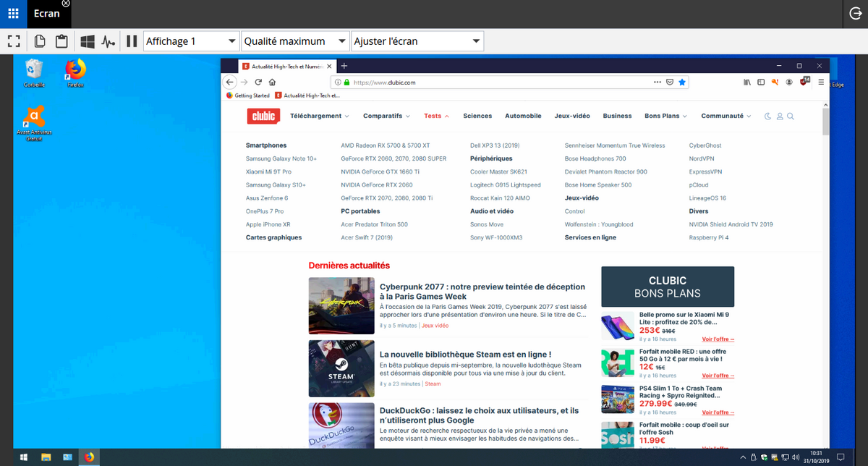Open Corbeille desktop icon
This screenshot has width=868, height=466.
point(34,73)
